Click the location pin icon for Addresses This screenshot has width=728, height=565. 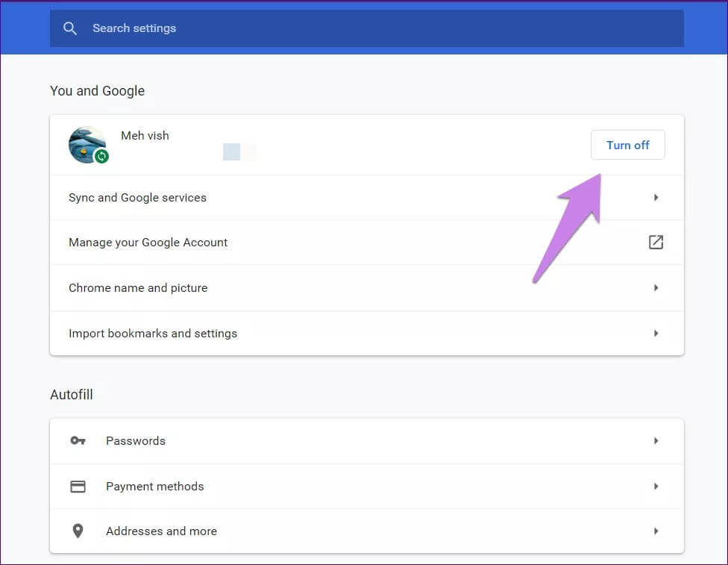[x=78, y=531]
